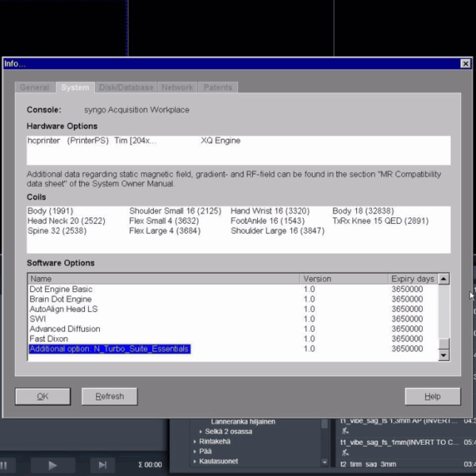Expand the Pää tree node

(x=195, y=451)
